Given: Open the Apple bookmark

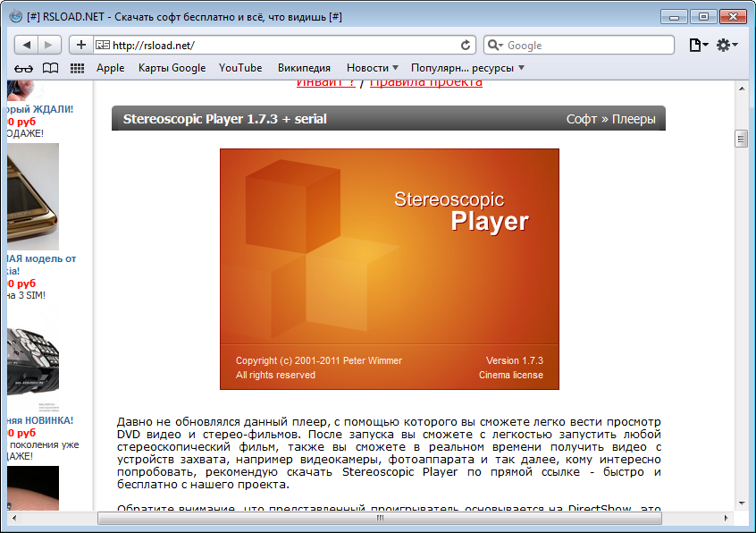Looking at the screenshot, I should click(111, 68).
